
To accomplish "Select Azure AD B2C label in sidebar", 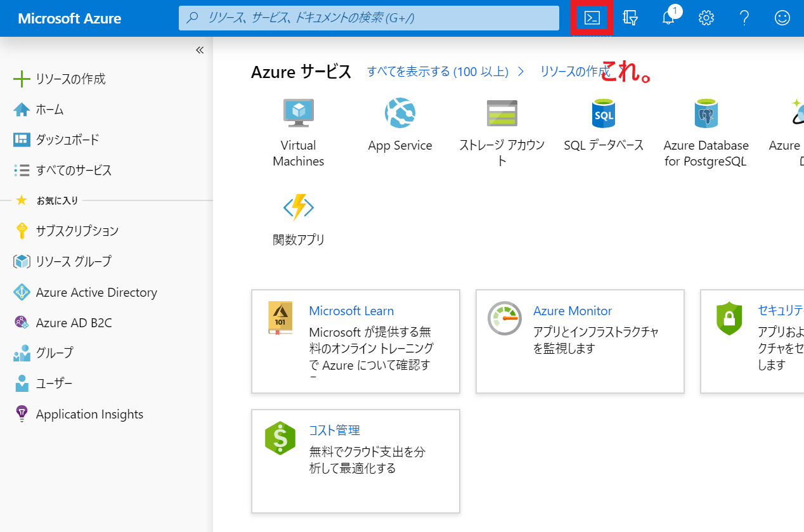I will (x=74, y=323).
